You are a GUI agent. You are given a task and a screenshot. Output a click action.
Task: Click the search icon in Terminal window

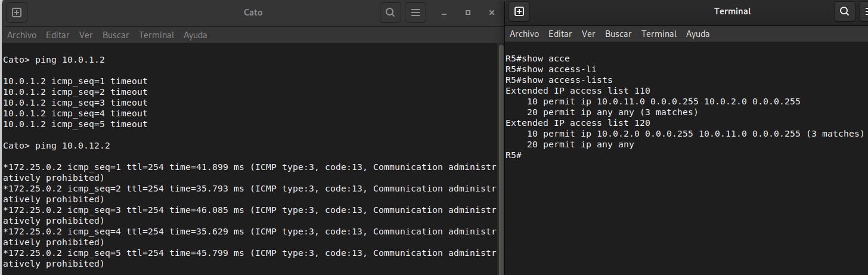pos(844,11)
